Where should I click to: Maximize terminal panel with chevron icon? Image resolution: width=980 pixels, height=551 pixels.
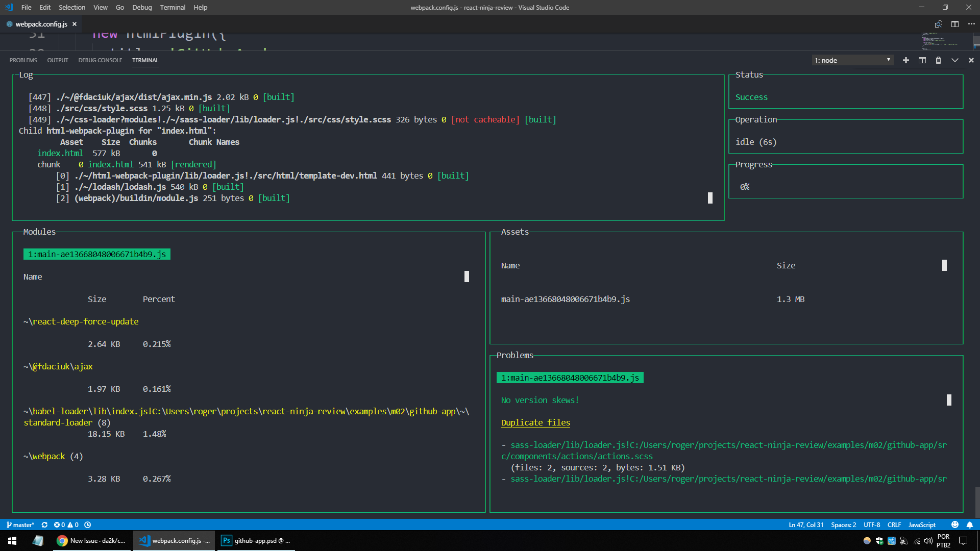coord(955,60)
